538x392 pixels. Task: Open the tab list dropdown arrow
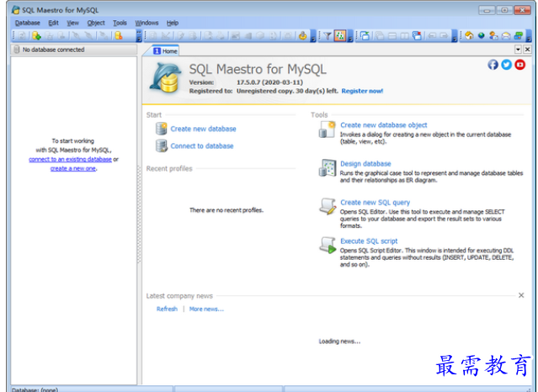coord(518,50)
